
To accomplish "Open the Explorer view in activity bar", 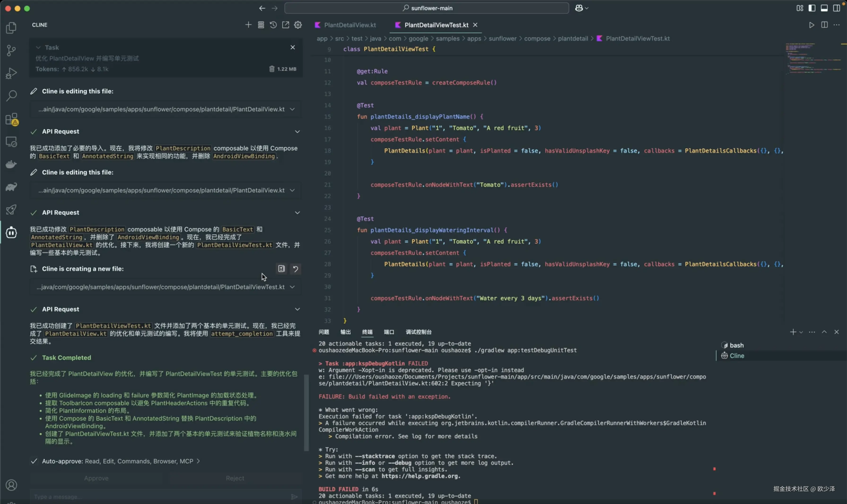I will tap(11, 28).
